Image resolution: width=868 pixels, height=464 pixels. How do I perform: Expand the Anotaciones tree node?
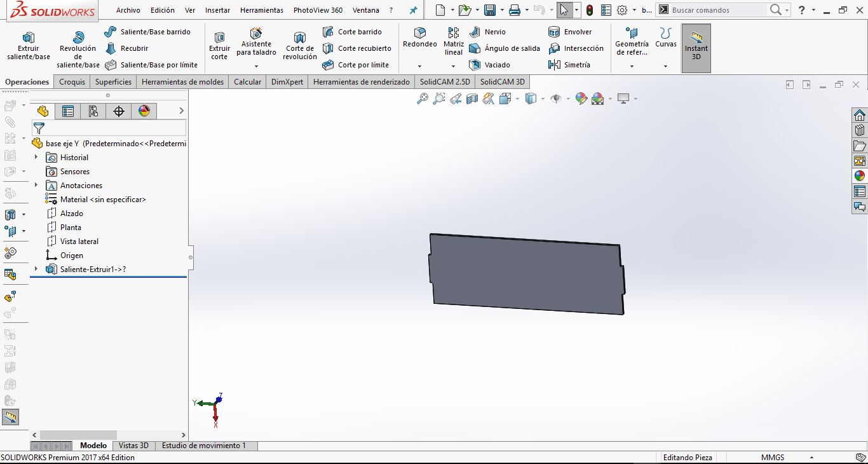pos(36,186)
